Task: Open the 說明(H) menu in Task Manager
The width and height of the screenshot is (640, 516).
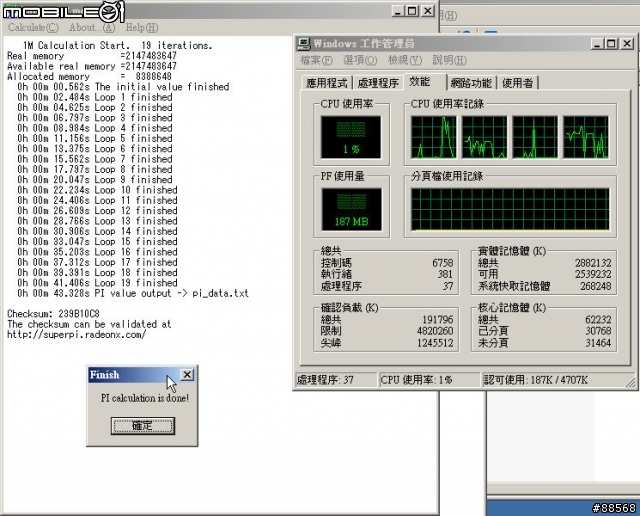Action: (x=449, y=60)
